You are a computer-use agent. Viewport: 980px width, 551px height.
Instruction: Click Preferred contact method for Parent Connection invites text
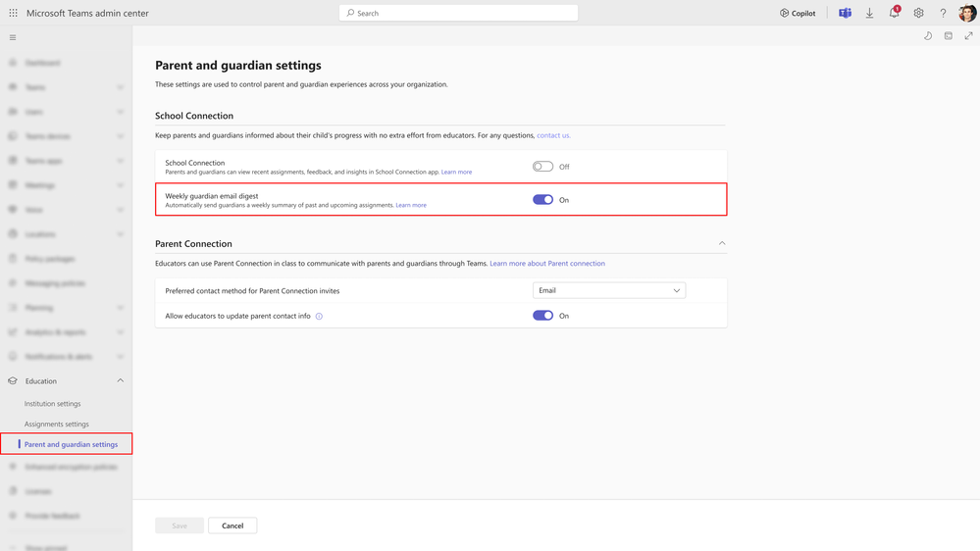tap(252, 290)
